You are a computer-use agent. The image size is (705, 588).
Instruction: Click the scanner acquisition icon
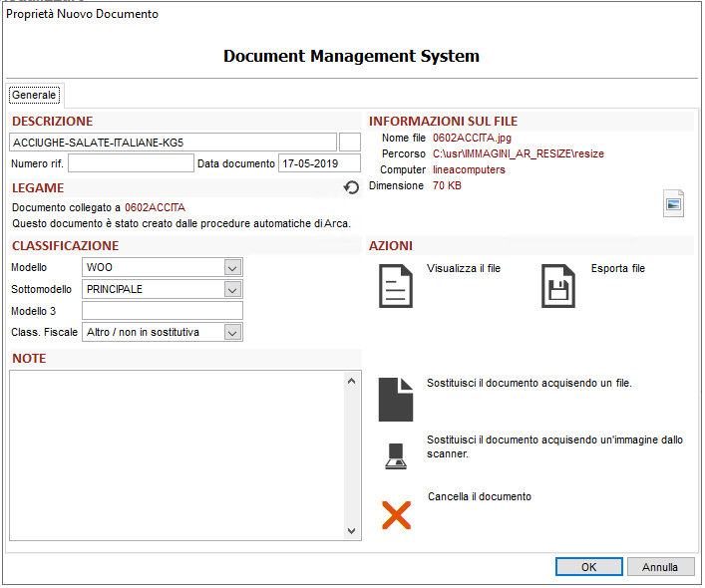tap(396, 455)
